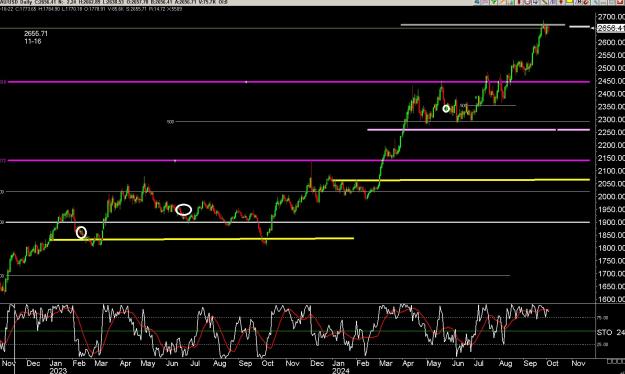The width and height of the screenshot is (625, 374).
Task: Click the yellow square icon in top toolbar
Action: click(x=570, y=2)
